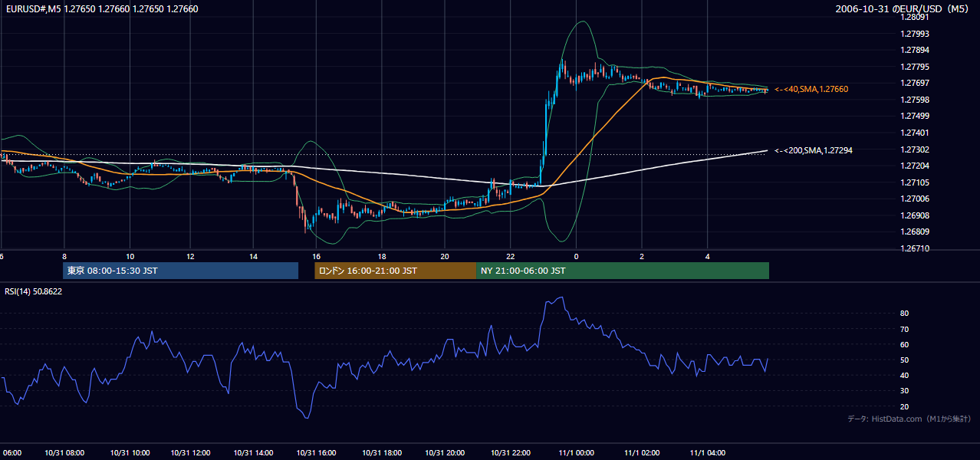The width and height of the screenshot is (980, 460).
Task: Click hour label 18 under price chart
Action: coord(382,256)
